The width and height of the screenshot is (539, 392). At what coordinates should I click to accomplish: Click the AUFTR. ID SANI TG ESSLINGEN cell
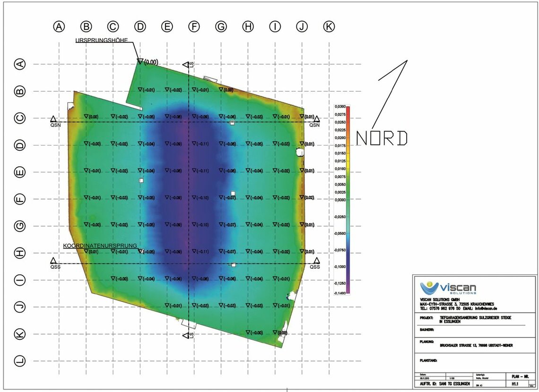444,384
